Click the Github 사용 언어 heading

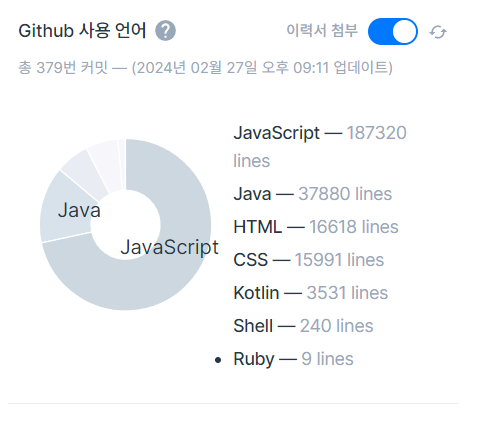pyautogui.click(x=82, y=31)
